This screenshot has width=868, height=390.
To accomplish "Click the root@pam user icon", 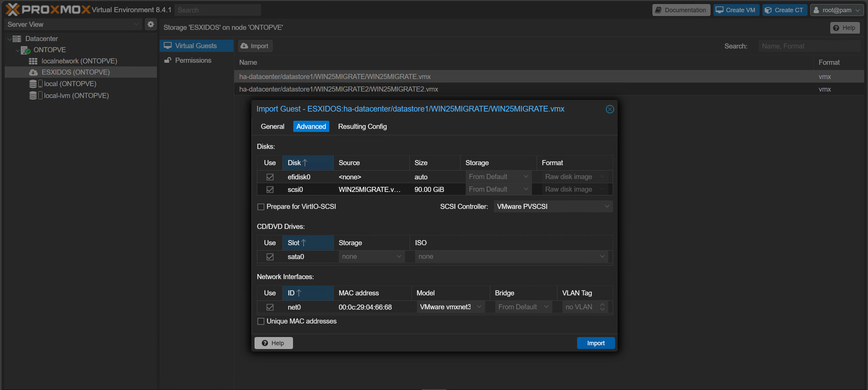I will click(x=816, y=10).
